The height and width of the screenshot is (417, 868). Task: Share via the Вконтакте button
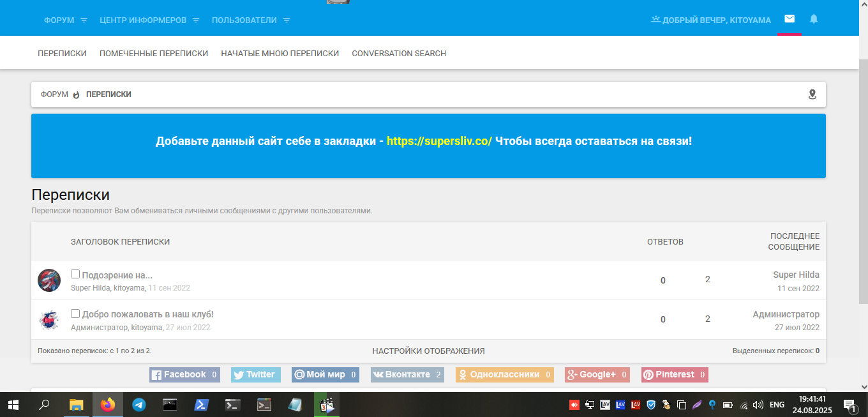(408, 375)
